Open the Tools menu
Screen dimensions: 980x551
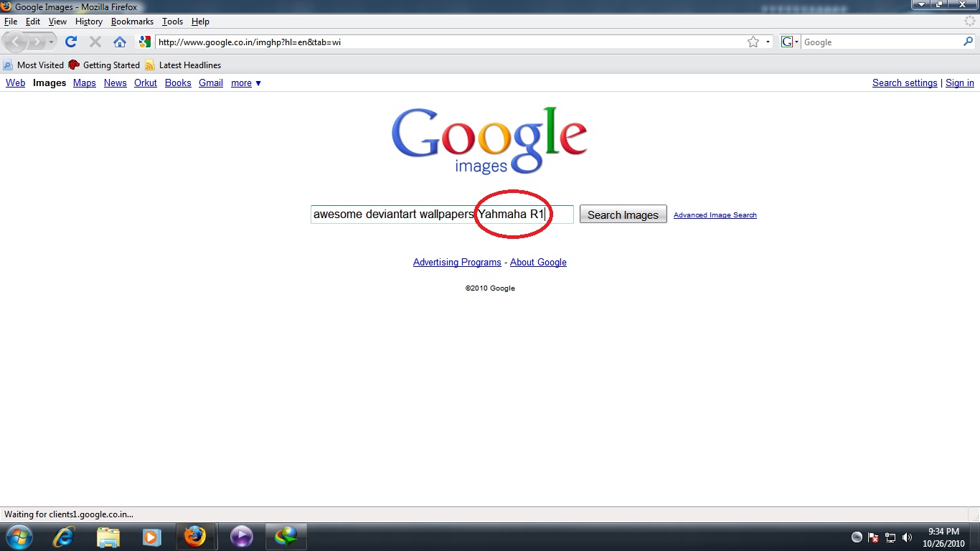(x=172, y=22)
